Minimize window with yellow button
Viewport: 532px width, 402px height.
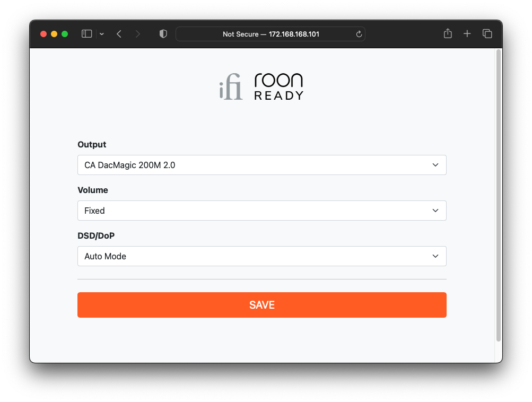[x=54, y=34]
